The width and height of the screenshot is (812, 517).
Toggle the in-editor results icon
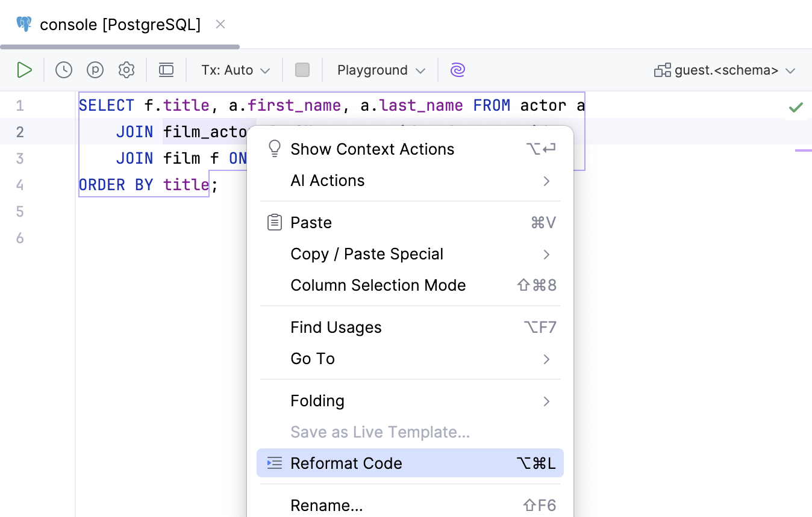(166, 70)
